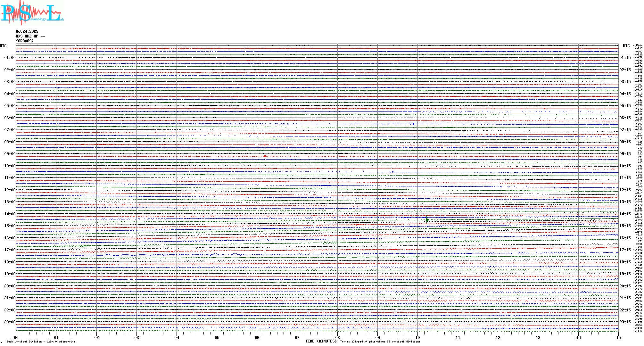Click the 23:00 hour label on left
Image resolution: width=644 pixels, height=346 pixels.
tap(10, 322)
